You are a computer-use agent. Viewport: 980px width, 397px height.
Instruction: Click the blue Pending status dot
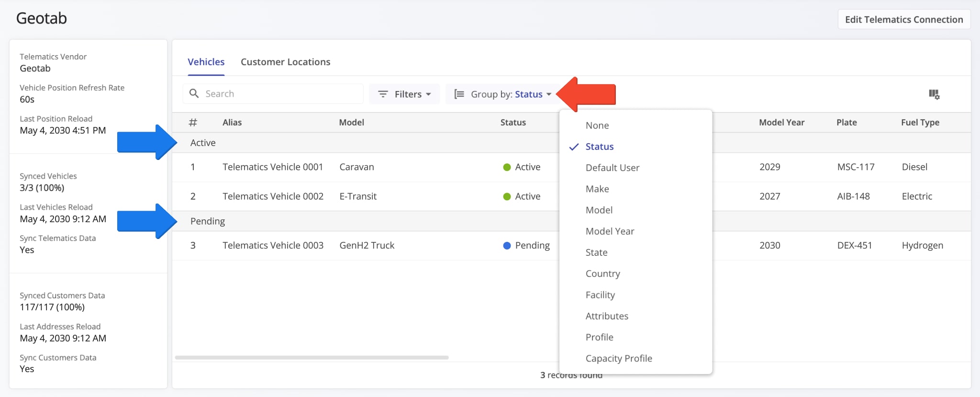pyautogui.click(x=507, y=246)
